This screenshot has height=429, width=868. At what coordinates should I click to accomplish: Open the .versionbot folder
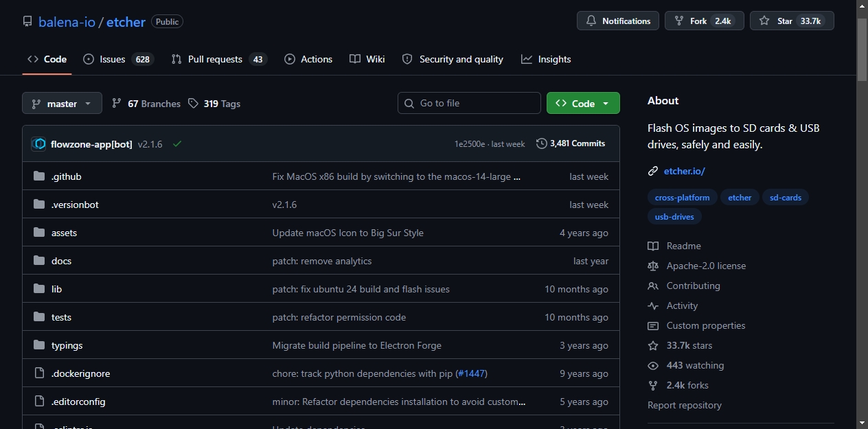[x=75, y=205]
